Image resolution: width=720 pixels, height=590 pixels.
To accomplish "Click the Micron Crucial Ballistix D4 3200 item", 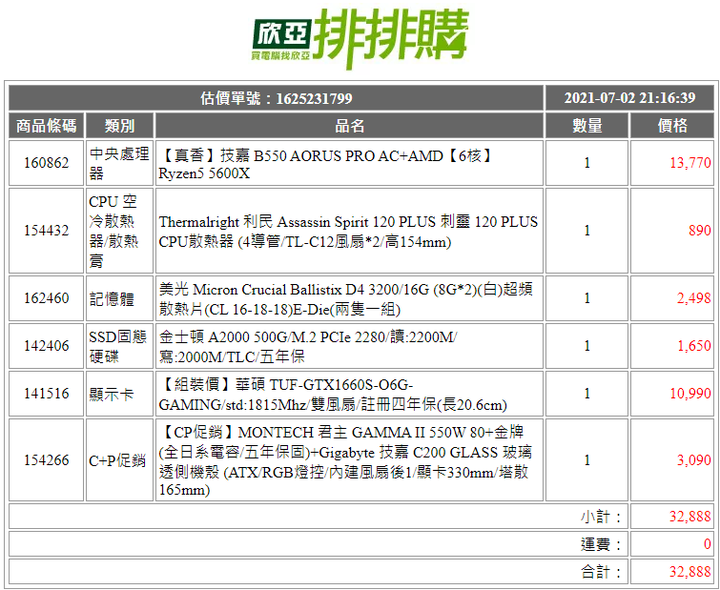I will coord(349,298).
